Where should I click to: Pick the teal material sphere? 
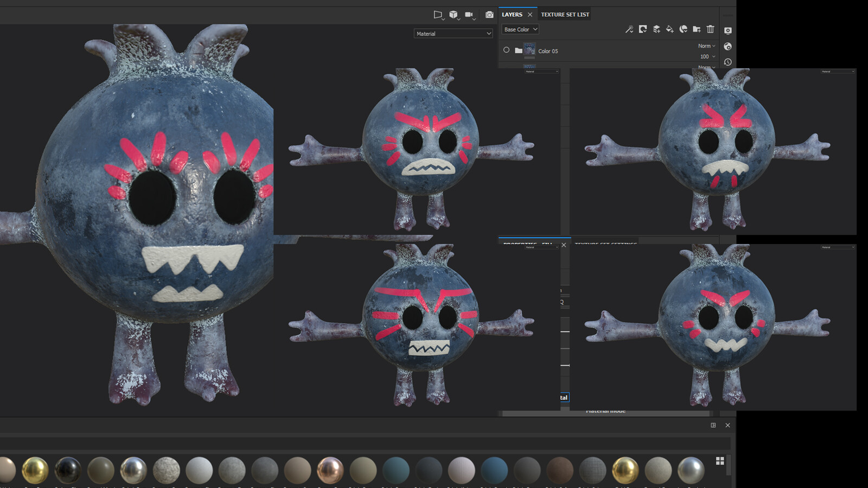[396, 470]
